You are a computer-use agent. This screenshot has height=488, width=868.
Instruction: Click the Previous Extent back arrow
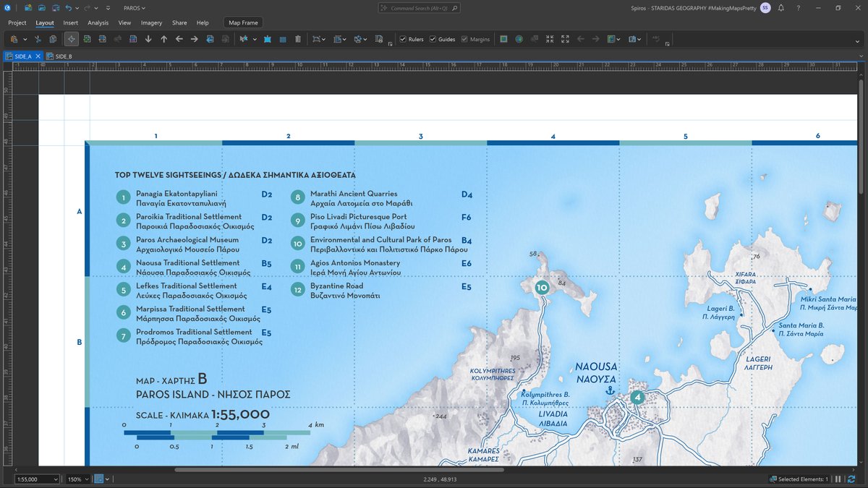coord(580,39)
